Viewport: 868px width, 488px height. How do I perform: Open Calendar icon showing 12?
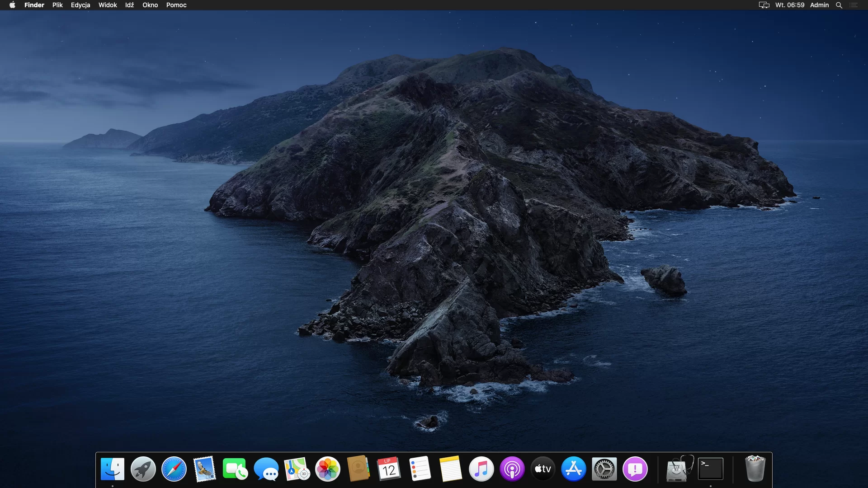pyautogui.click(x=389, y=469)
